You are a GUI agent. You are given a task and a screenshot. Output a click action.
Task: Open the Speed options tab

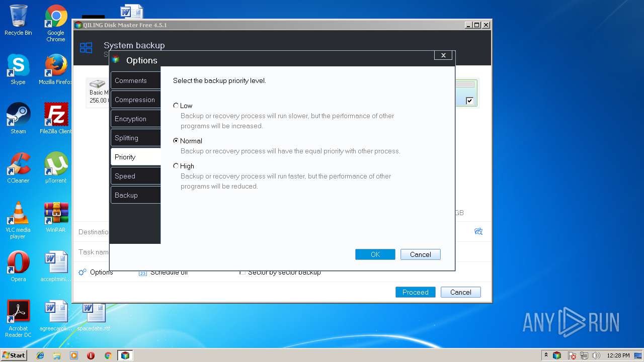pos(135,176)
